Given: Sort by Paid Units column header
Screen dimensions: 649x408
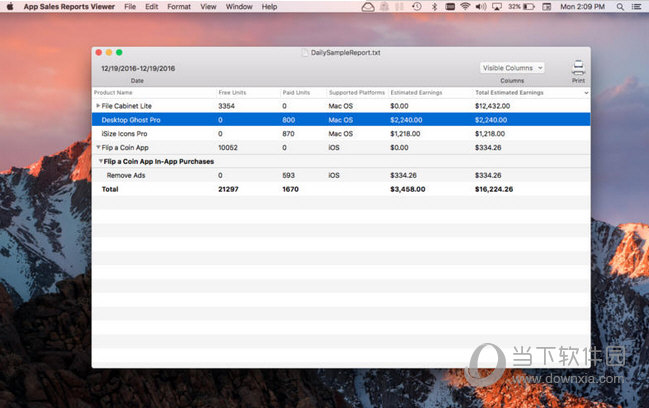Looking at the screenshot, I should coord(296,93).
